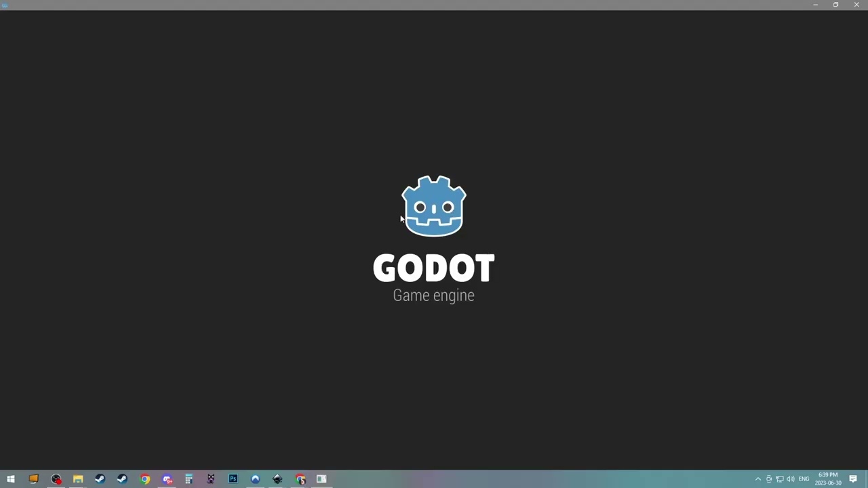Open network status in system tray
The image size is (868, 488).
(x=780, y=479)
